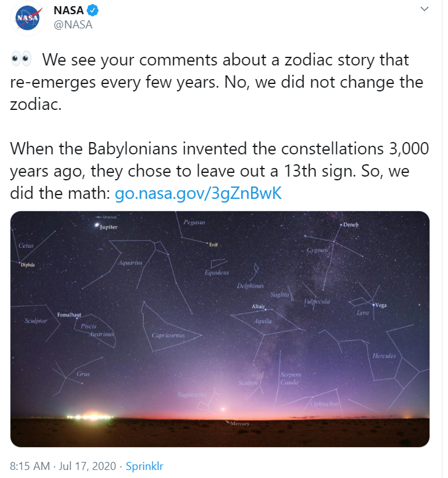Click the Altair star label
This screenshot has height=478, width=448.
point(258,307)
